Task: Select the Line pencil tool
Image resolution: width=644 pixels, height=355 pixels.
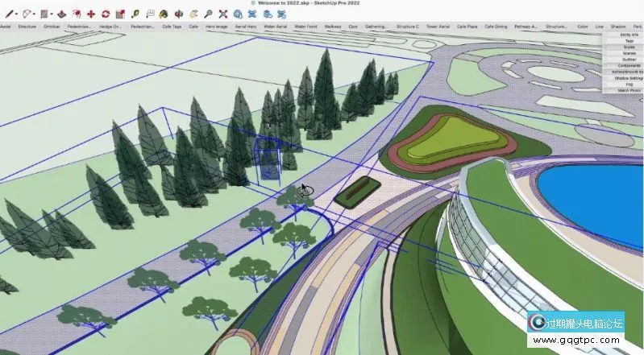Action: [x=10, y=14]
